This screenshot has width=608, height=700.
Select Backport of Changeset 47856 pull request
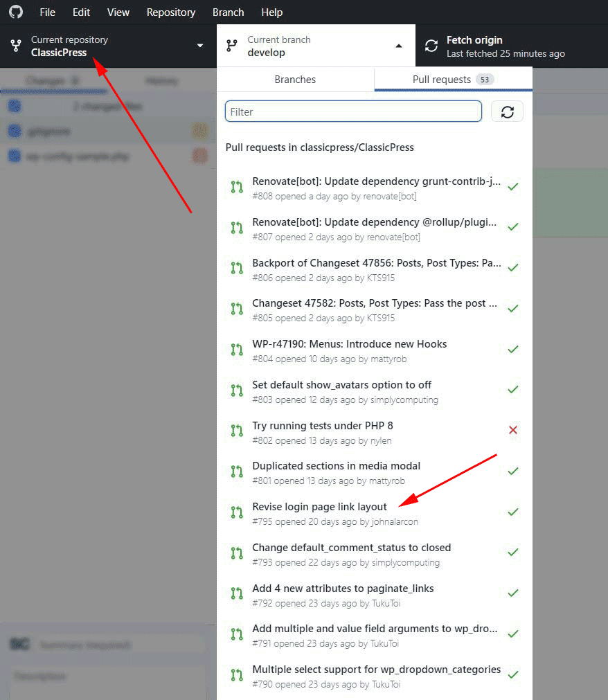pos(375,269)
